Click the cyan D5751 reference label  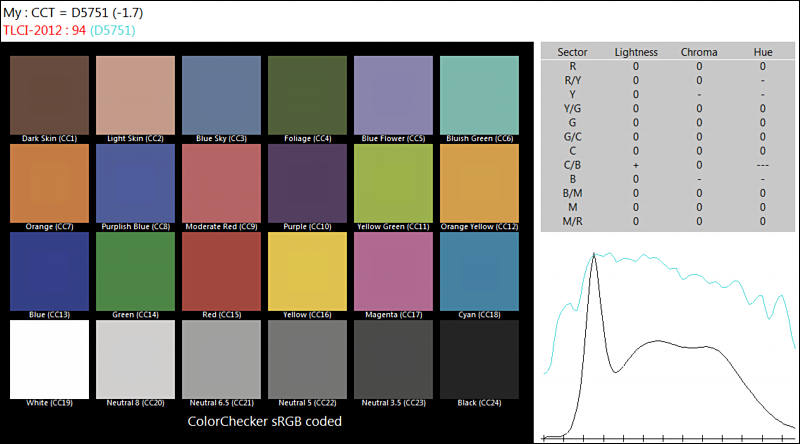coord(112,30)
